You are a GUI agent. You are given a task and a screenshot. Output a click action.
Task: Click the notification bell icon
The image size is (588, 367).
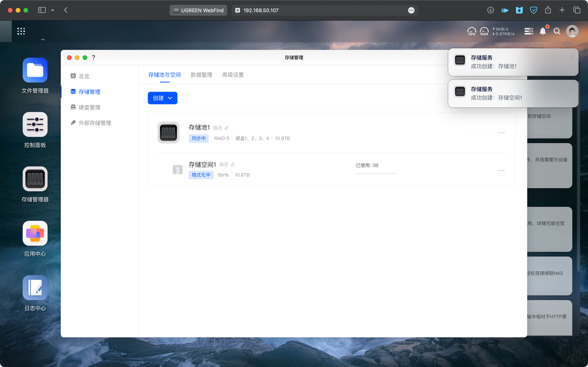[543, 31]
